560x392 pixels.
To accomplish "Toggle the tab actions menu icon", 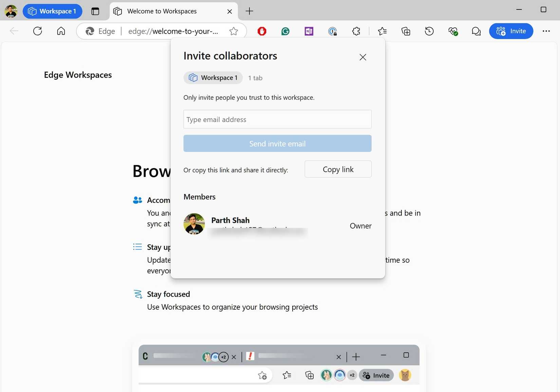I will (95, 11).
